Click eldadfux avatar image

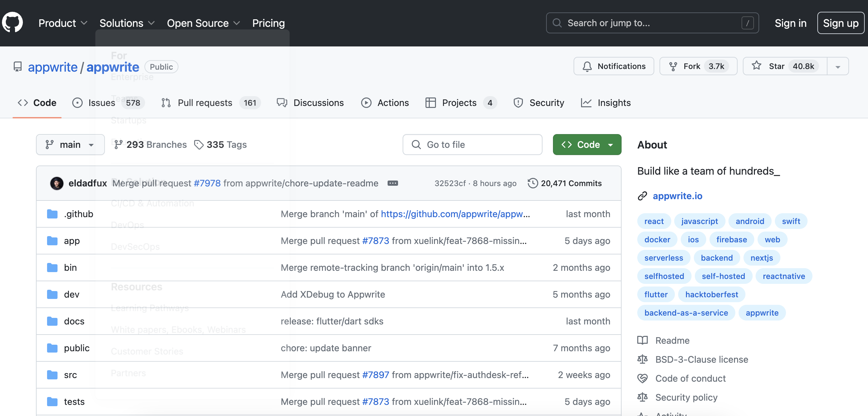tap(57, 183)
